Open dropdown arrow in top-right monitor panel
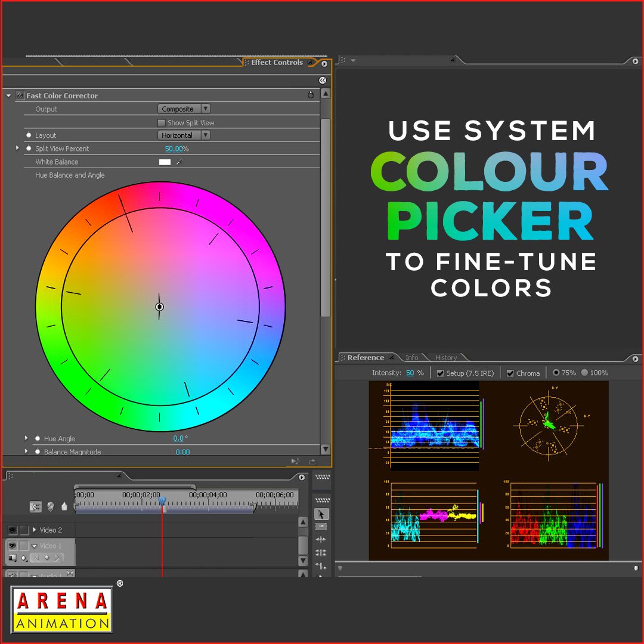The image size is (644, 644). 353,61
